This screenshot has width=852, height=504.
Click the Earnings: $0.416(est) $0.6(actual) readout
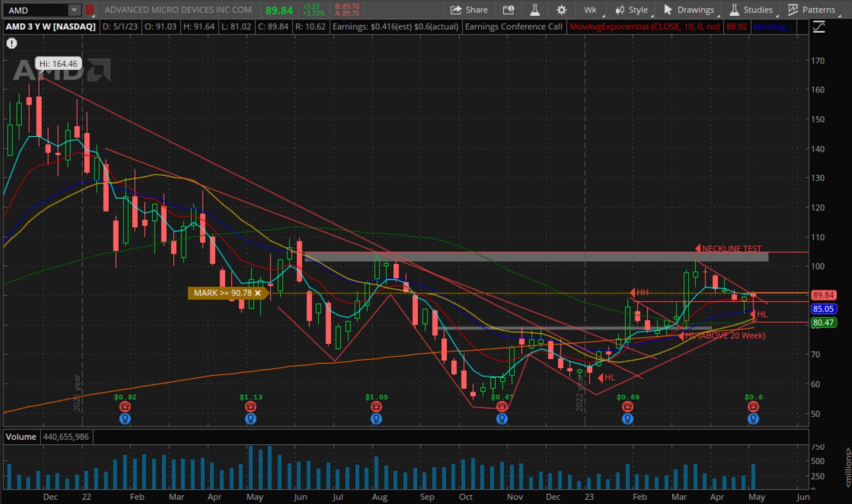(x=395, y=26)
